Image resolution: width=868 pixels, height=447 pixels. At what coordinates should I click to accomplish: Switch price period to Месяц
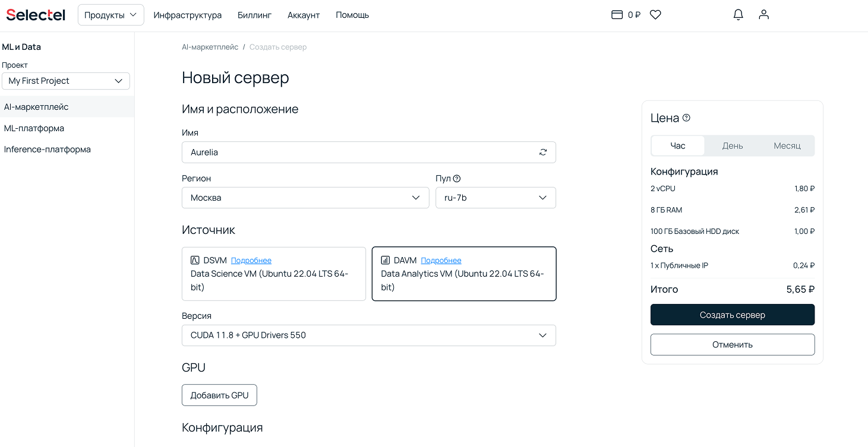(x=787, y=146)
